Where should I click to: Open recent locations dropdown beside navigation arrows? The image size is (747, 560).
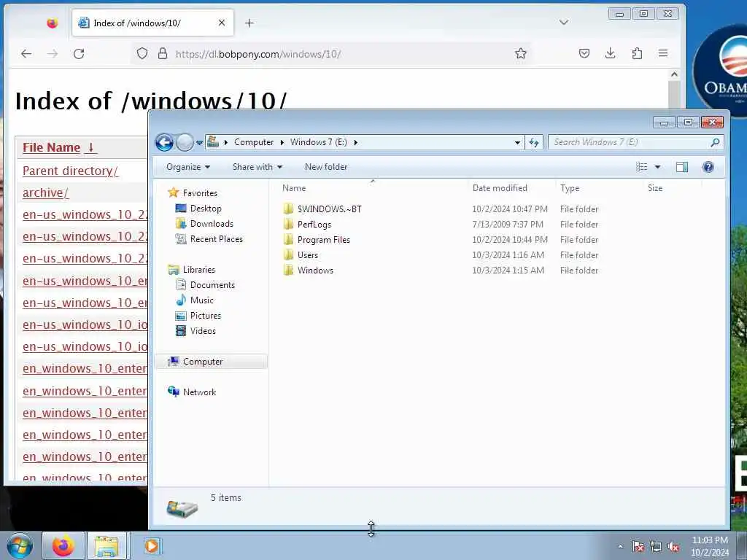(200, 142)
